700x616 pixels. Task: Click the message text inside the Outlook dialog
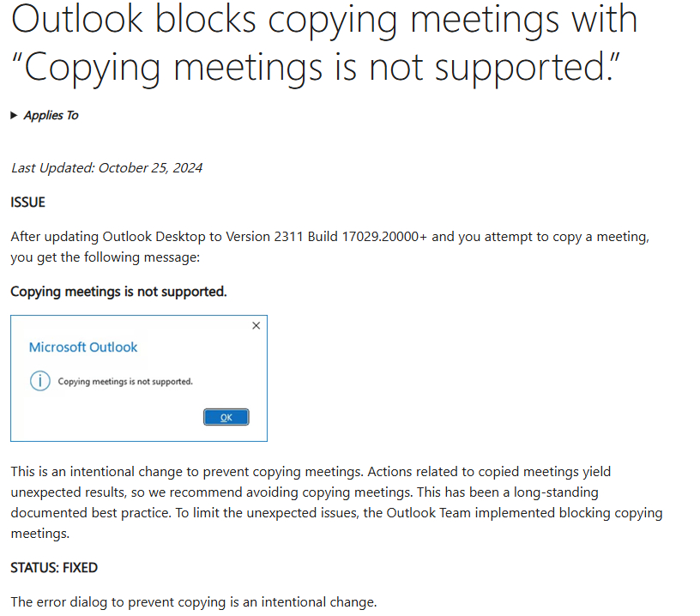pyautogui.click(x=125, y=382)
